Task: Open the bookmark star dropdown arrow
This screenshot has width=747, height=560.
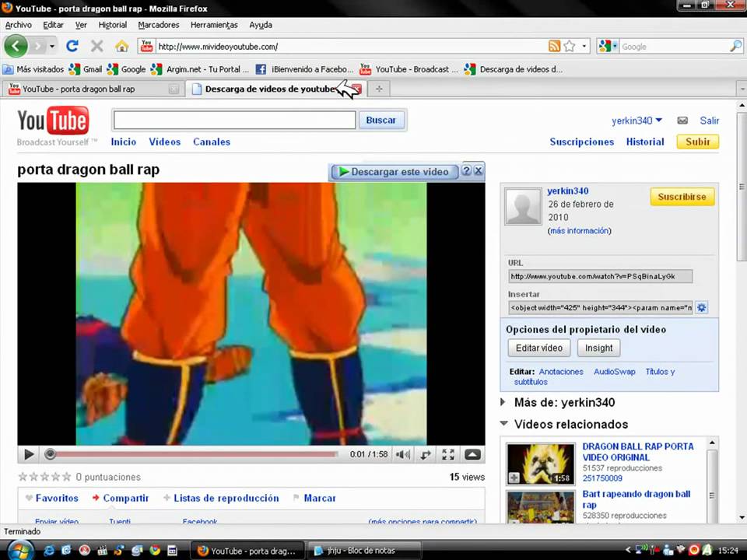Action: click(x=584, y=46)
